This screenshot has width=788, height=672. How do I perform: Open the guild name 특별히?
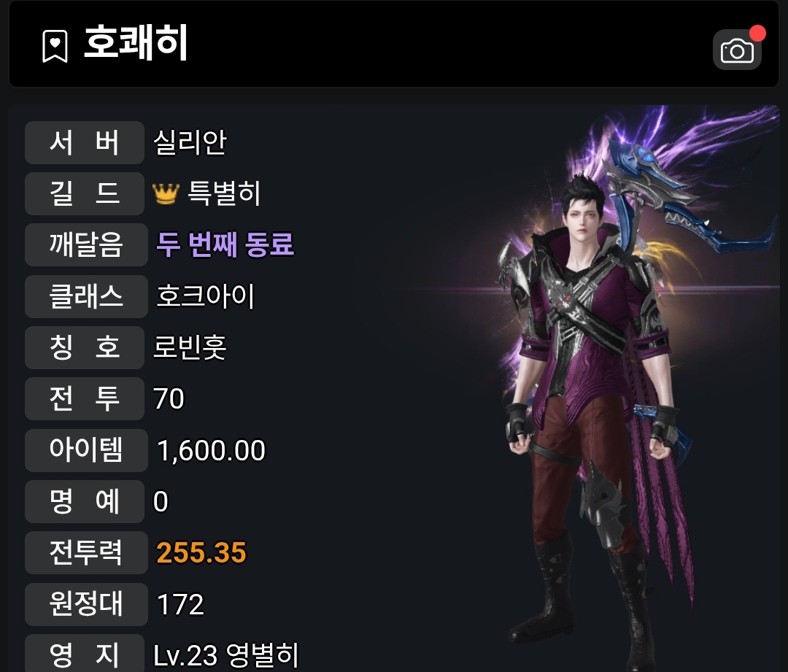point(224,193)
